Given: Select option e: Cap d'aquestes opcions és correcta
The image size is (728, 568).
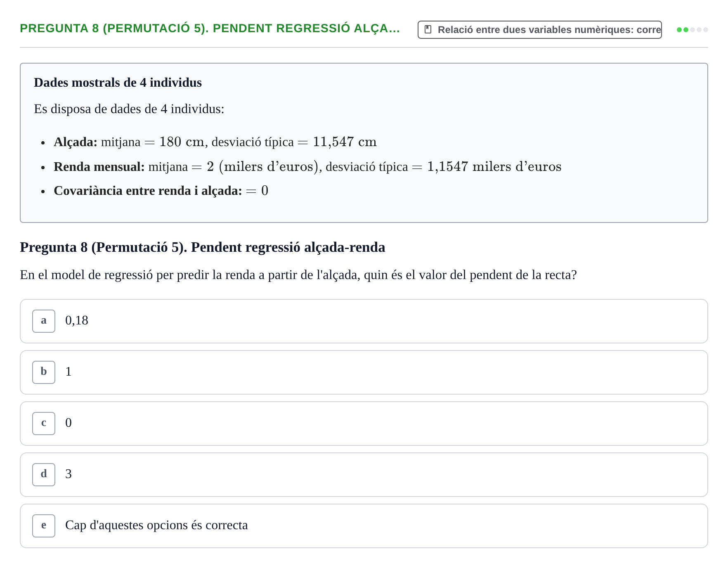Looking at the screenshot, I should pos(364,526).
